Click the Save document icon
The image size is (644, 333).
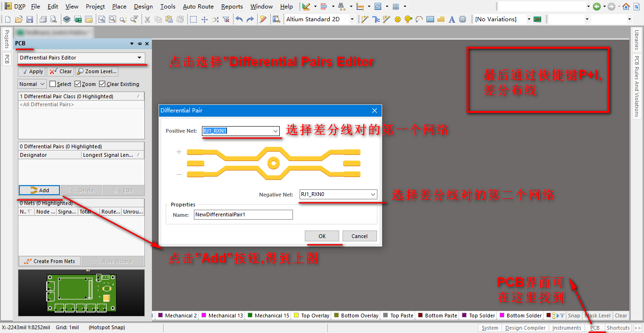coord(30,19)
